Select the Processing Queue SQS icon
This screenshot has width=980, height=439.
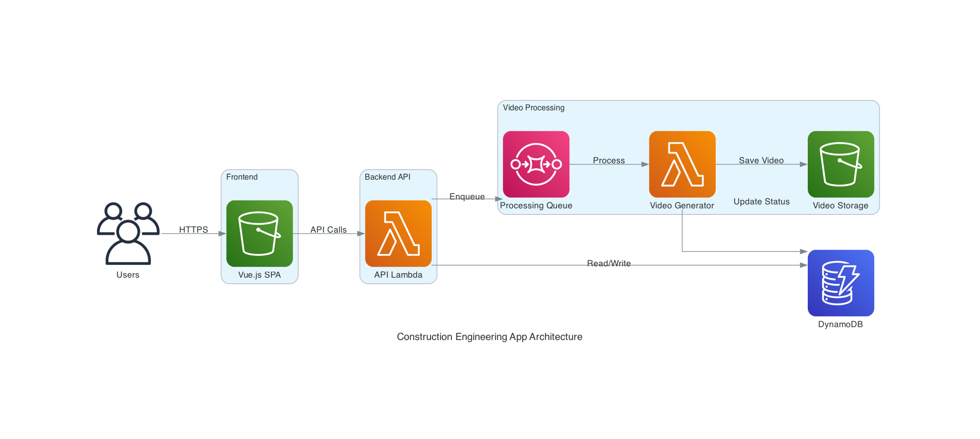coord(536,164)
